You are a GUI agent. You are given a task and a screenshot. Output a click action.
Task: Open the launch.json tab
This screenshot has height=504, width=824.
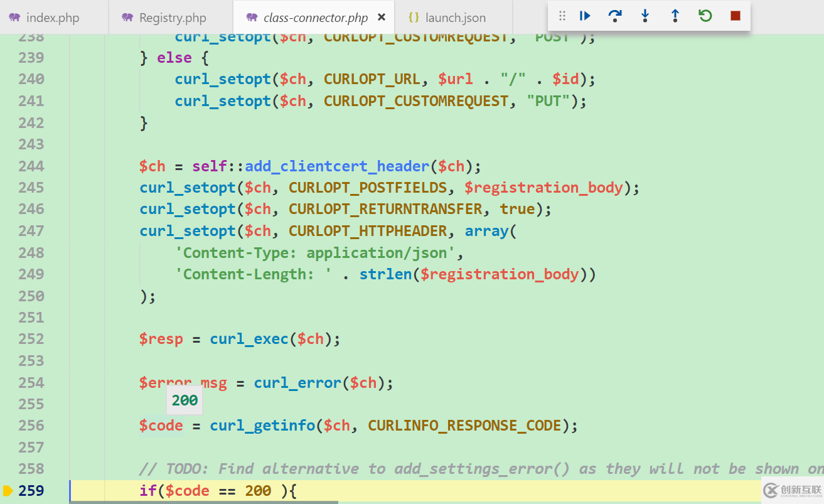click(455, 18)
